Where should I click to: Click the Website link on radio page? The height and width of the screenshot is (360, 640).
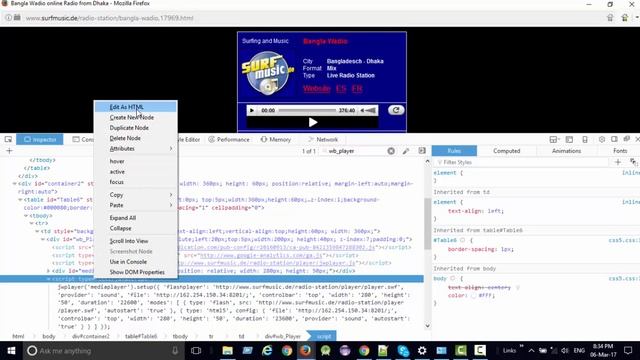pos(316,89)
